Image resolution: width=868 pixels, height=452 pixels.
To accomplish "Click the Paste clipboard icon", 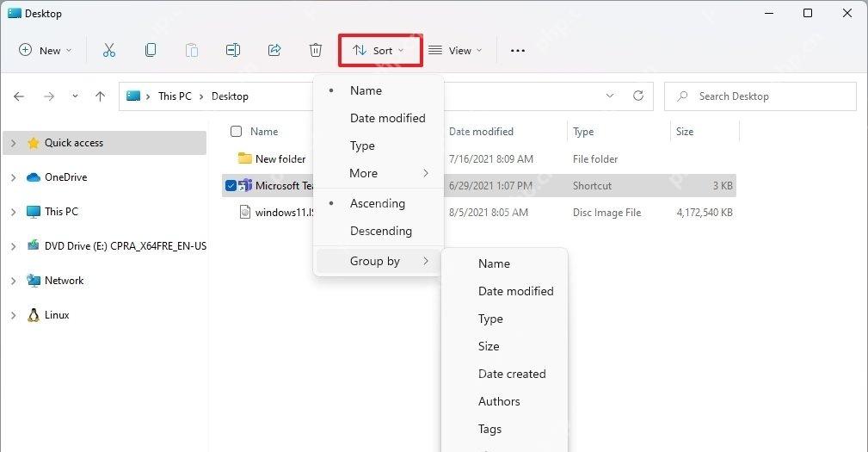I will point(192,51).
